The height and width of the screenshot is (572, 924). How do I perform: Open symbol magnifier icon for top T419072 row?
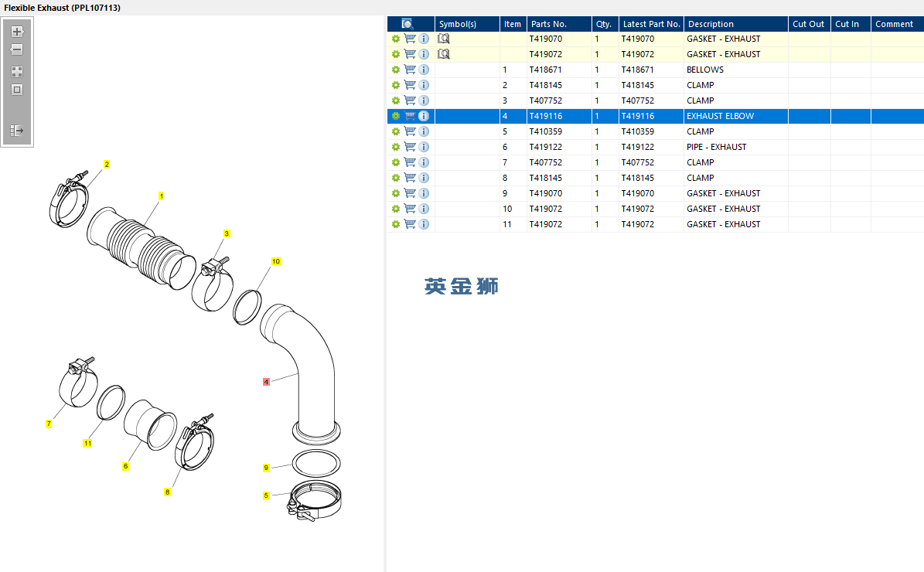(444, 54)
